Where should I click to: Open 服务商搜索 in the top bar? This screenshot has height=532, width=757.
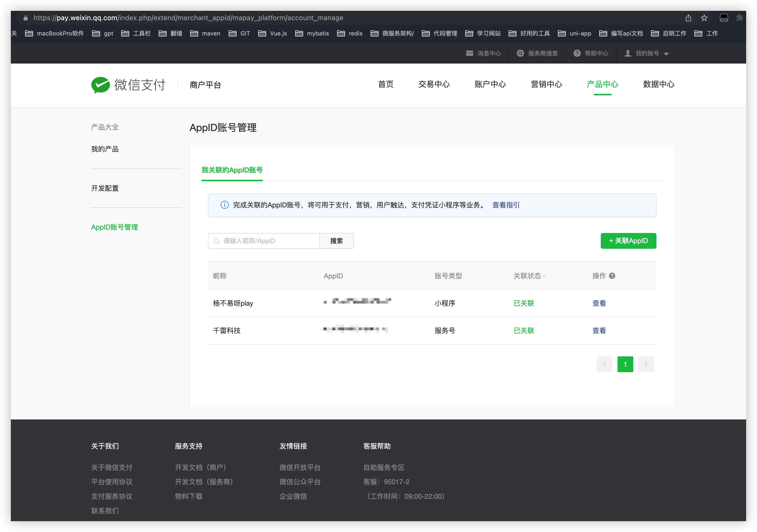pos(537,53)
